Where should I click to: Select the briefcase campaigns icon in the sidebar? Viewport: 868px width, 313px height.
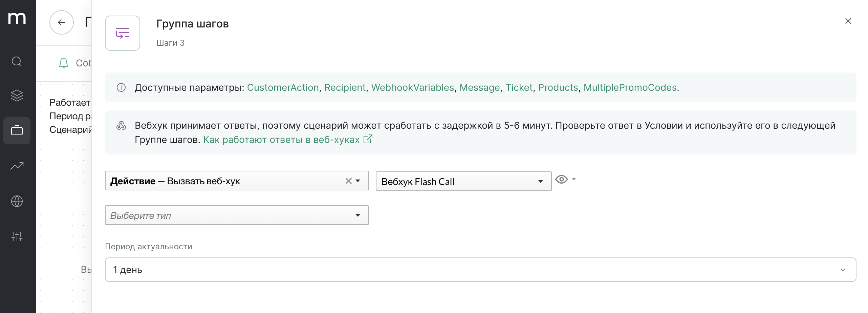(x=17, y=131)
